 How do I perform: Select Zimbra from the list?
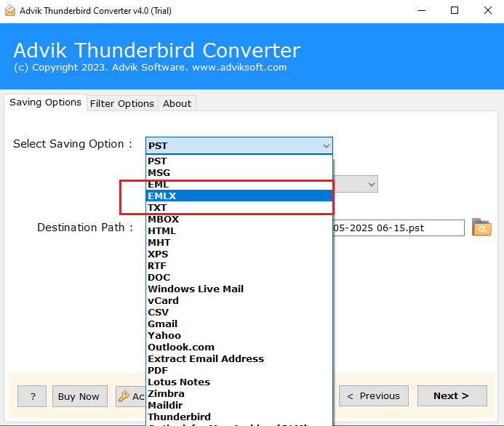(239, 393)
